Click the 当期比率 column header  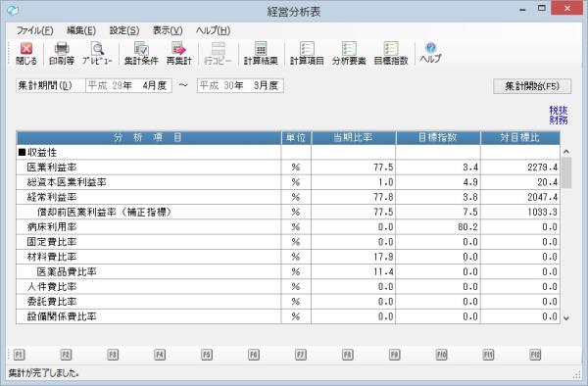(353, 137)
